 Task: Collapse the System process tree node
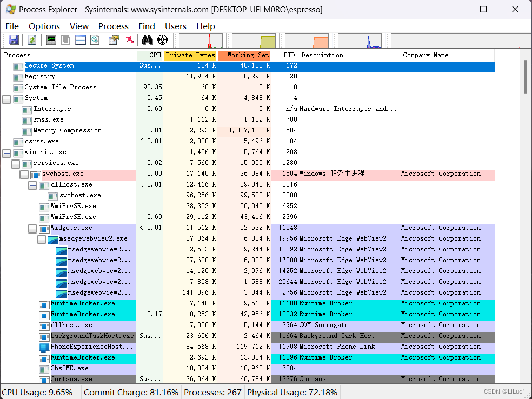[7, 99]
